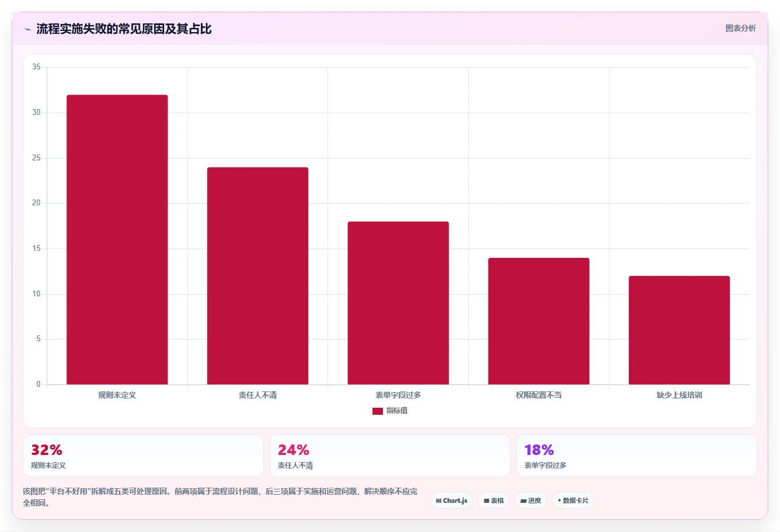Screen dimensions: 780x532
Task: Click the y-axis value 10
Action: pos(36,294)
